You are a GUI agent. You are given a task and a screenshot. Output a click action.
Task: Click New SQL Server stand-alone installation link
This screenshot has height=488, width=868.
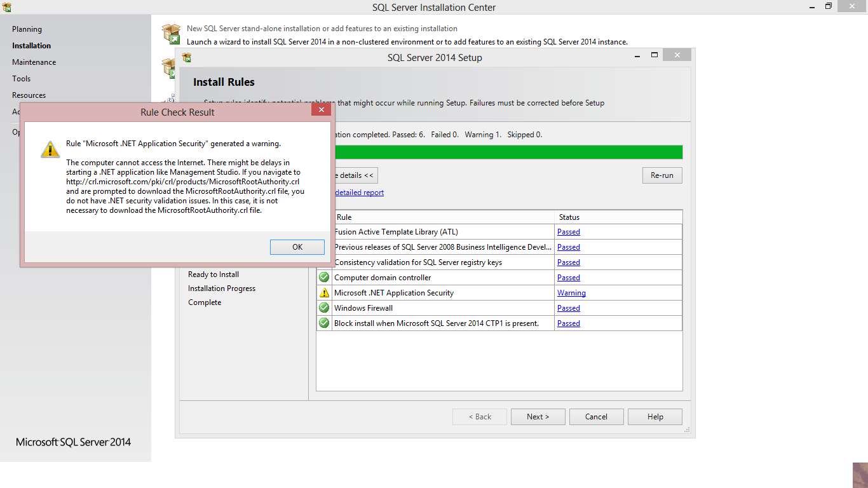(x=322, y=29)
